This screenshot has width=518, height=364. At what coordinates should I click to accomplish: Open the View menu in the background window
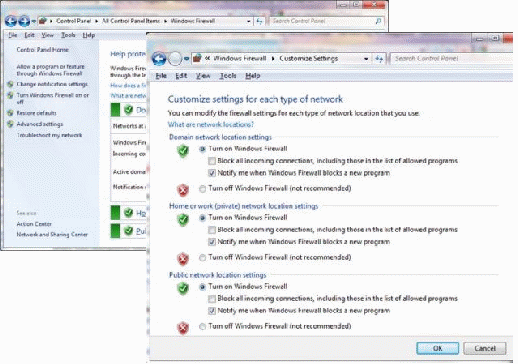tap(48, 35)
